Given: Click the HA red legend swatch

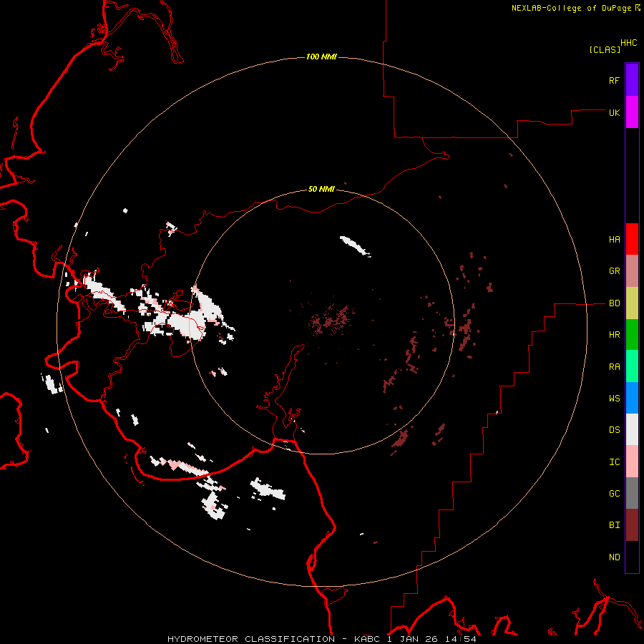Looking at the screenshot, I should pyautogui.click(x=632, y=239).
